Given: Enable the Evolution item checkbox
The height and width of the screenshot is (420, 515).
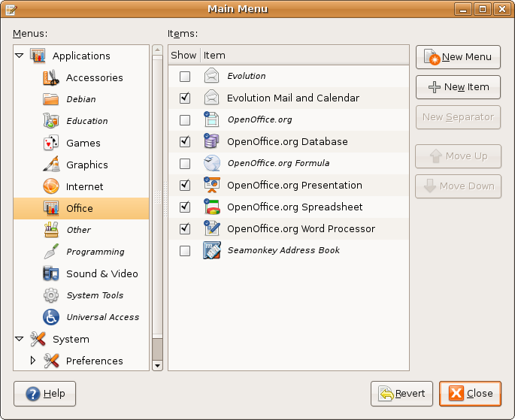Looking at the screenshot, I should [x=185, y=76].
